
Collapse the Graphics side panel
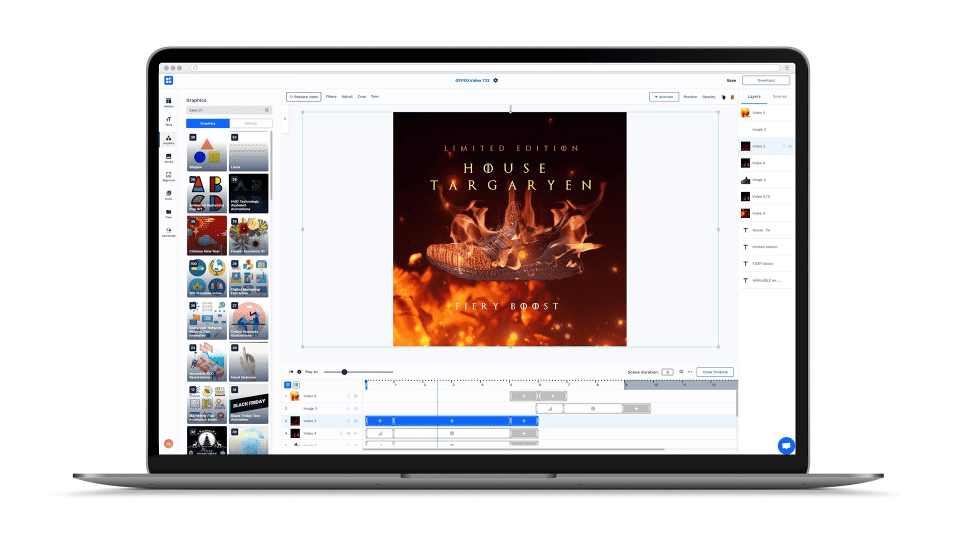(284, 118)
